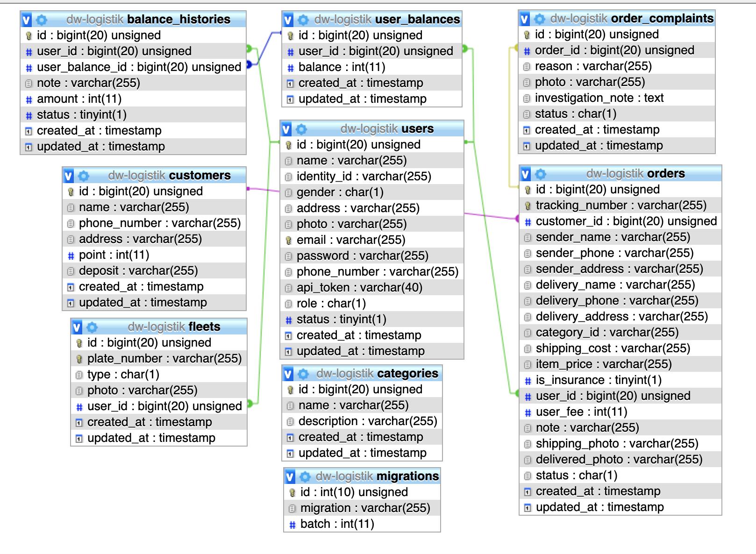Open gear options for categories table
The image size is (756, 554).
[303, 374]
